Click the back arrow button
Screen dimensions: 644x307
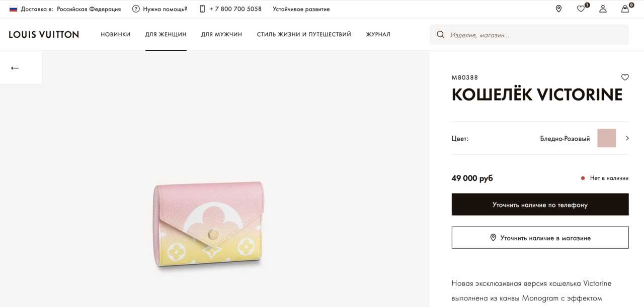click(15, 68)
